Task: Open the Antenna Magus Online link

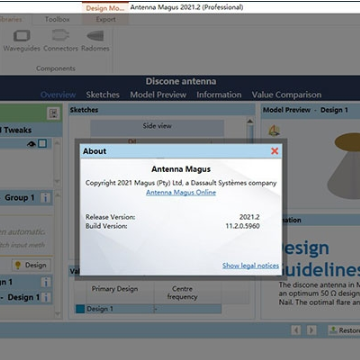Action: point(181,193)
